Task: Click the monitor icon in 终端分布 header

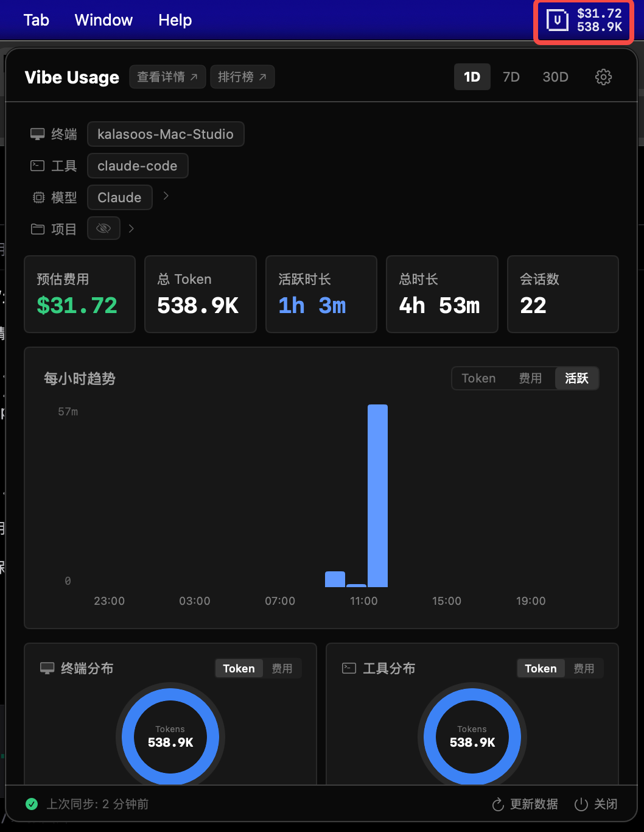Action: (47, 668)
